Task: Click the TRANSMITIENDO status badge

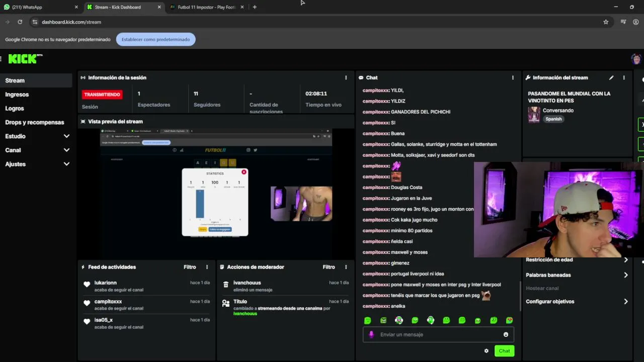Action: pos(102,95)
